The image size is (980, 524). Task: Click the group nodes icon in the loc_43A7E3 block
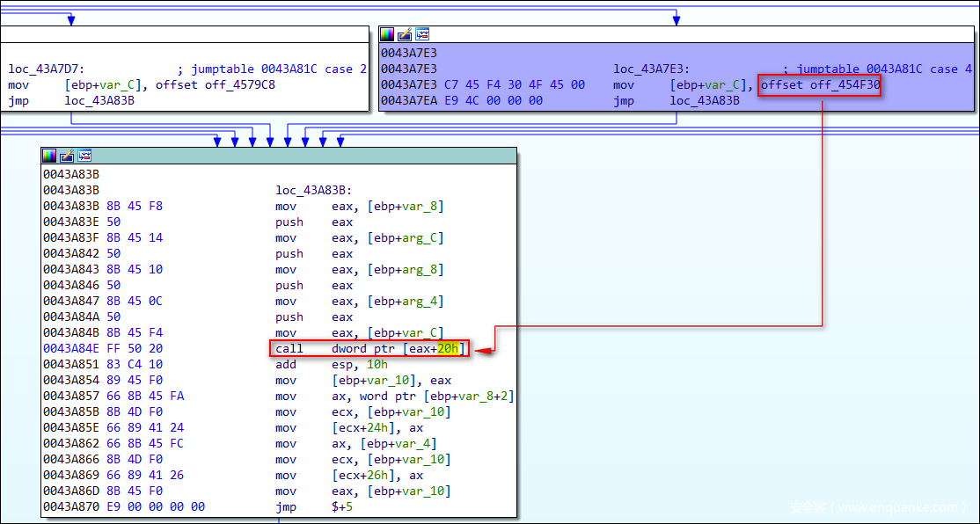[x=422, y=34]
